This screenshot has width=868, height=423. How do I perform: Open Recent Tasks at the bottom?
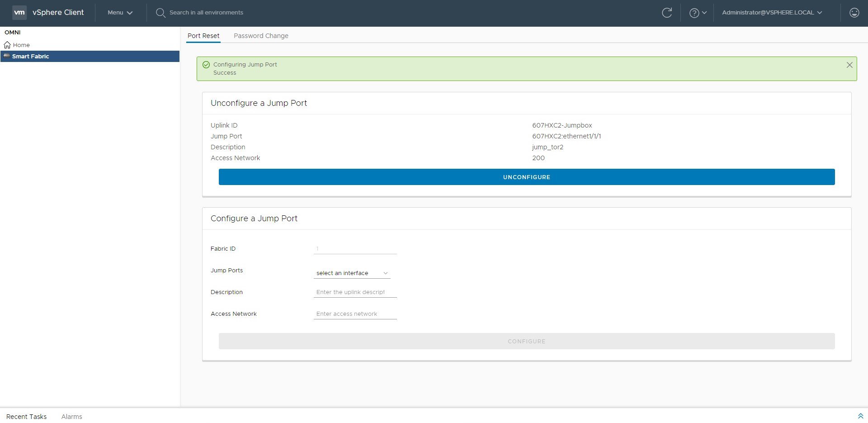click(26, 416)
